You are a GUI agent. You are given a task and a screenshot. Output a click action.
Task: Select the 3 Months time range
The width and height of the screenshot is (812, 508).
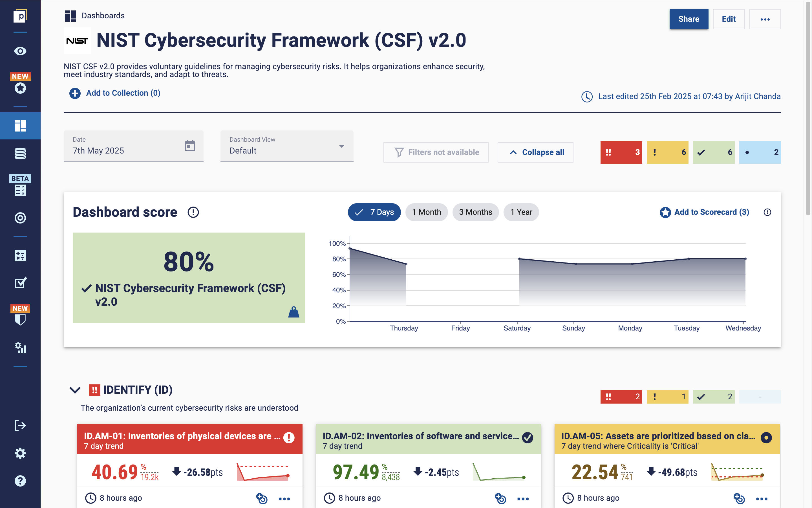(x=475, y=212)
